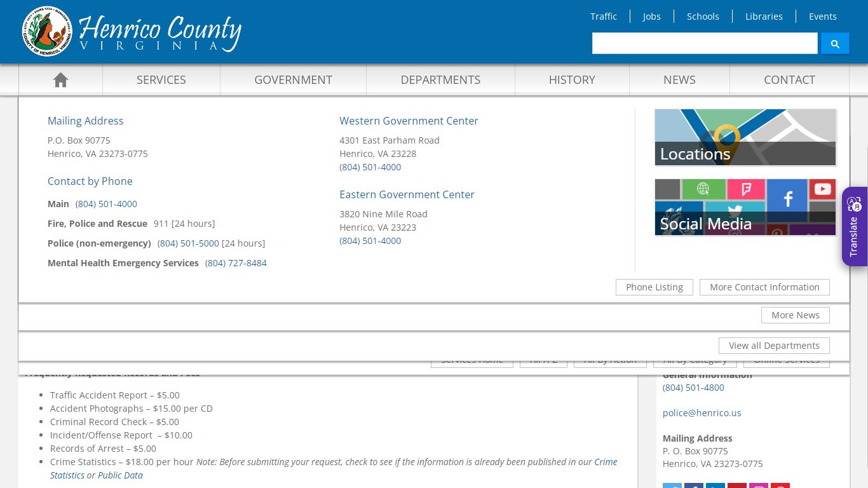
Task: Click General Information number (804) 501-4800
Action: coord(693,388)
